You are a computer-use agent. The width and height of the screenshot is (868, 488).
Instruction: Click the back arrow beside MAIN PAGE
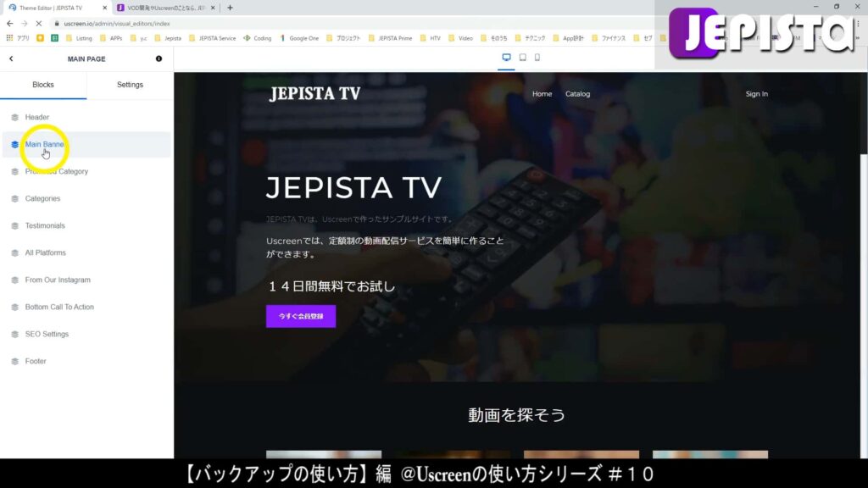tap(12, 58)
